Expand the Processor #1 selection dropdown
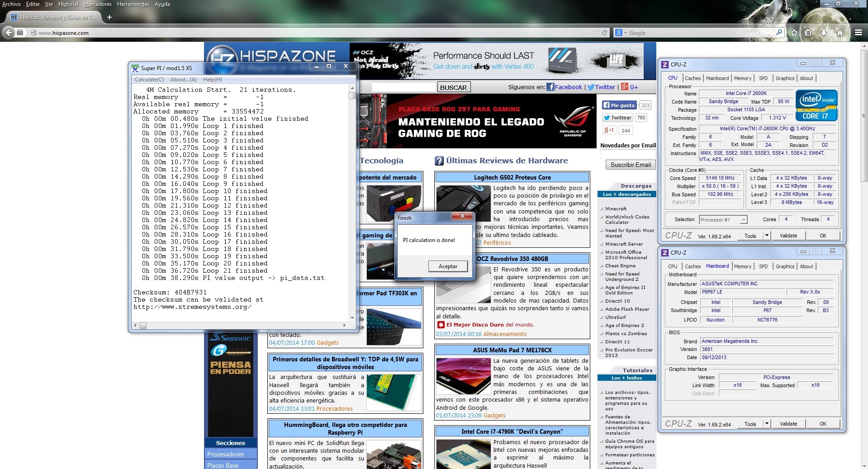Image resolution: width=868 pixels, height=469 pixels. (743, 220)
